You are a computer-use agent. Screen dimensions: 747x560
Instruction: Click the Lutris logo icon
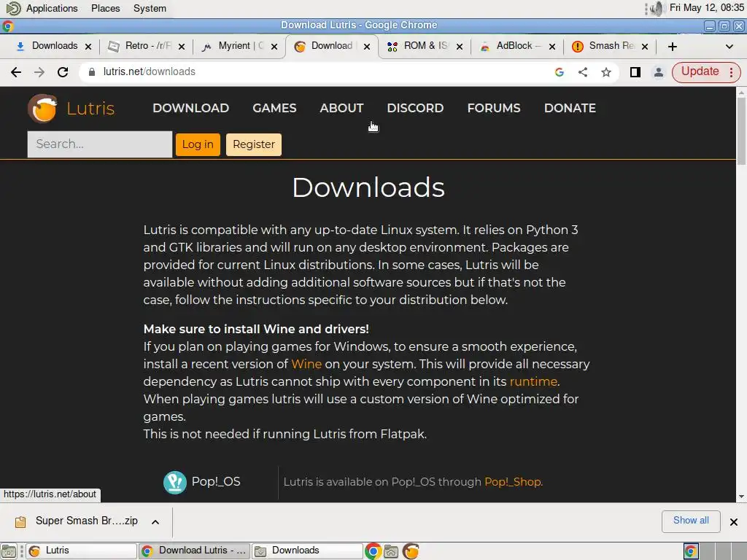43,108
